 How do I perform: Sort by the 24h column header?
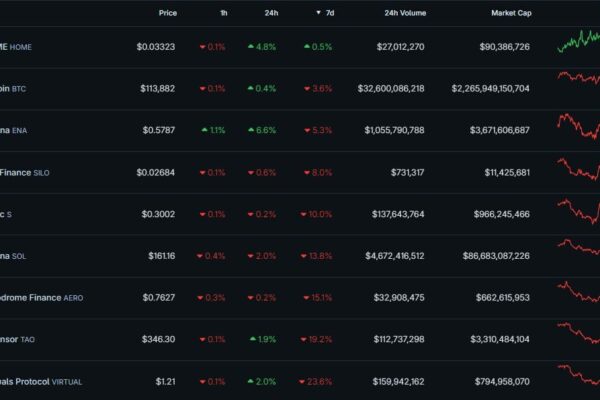[271, 13]
